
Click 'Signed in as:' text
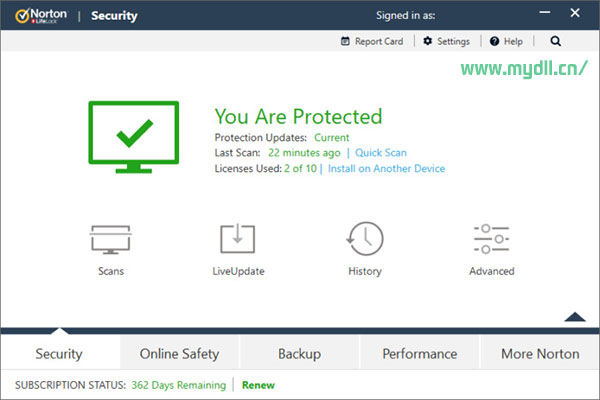coord(406,15)
